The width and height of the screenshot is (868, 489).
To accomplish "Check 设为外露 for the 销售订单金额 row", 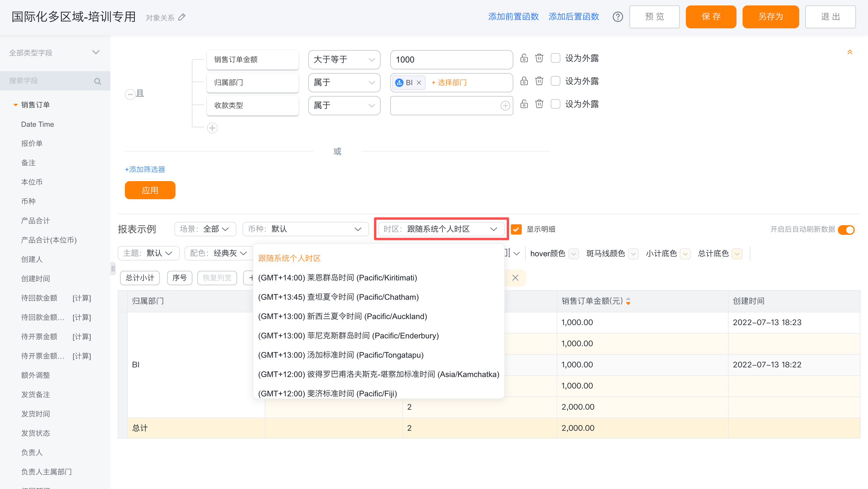I will coord(555,58).
